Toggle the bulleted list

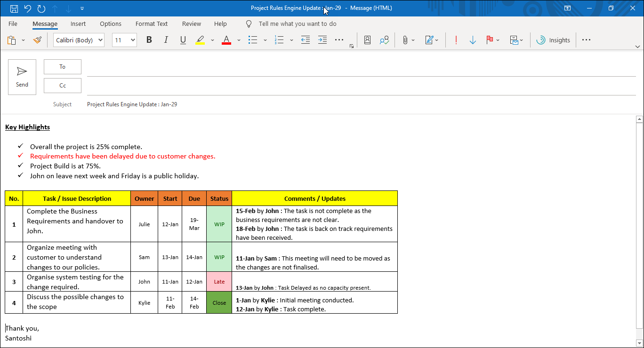[252, 40]
